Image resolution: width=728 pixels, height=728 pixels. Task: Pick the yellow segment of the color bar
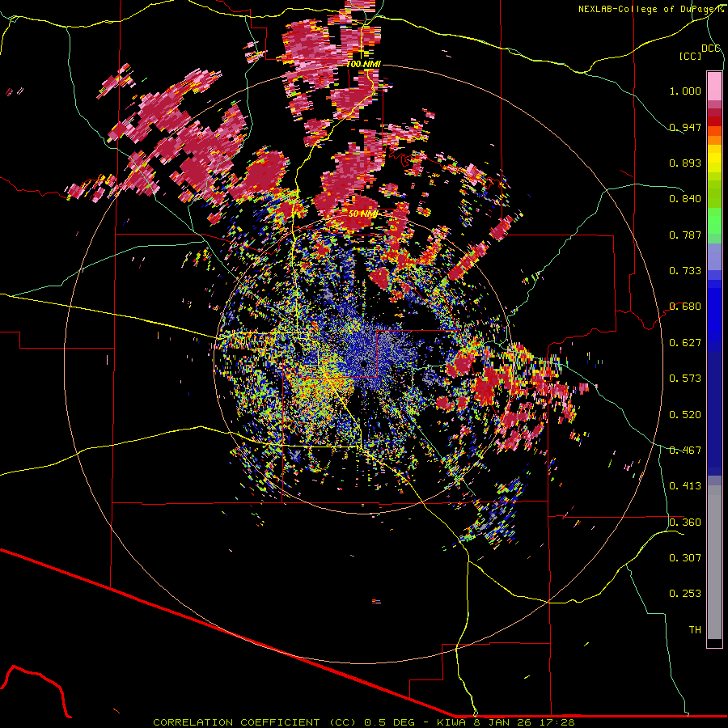click(x=714, y=159)
